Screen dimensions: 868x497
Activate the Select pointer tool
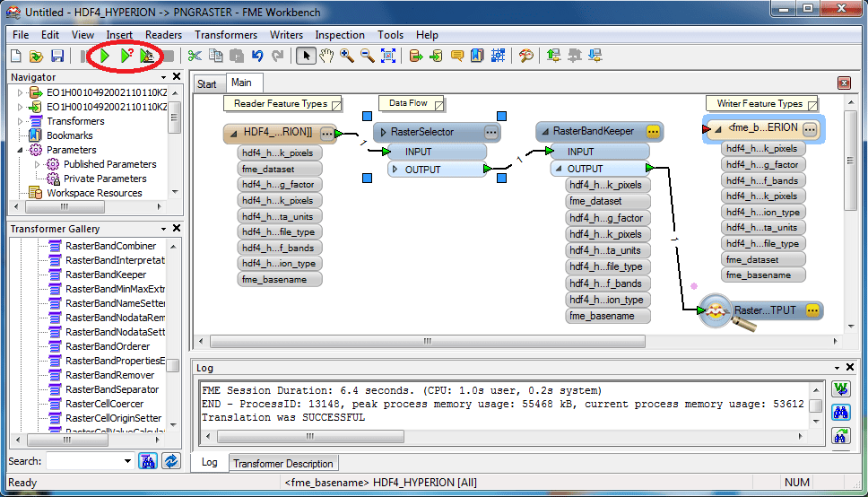pos(306,56)
